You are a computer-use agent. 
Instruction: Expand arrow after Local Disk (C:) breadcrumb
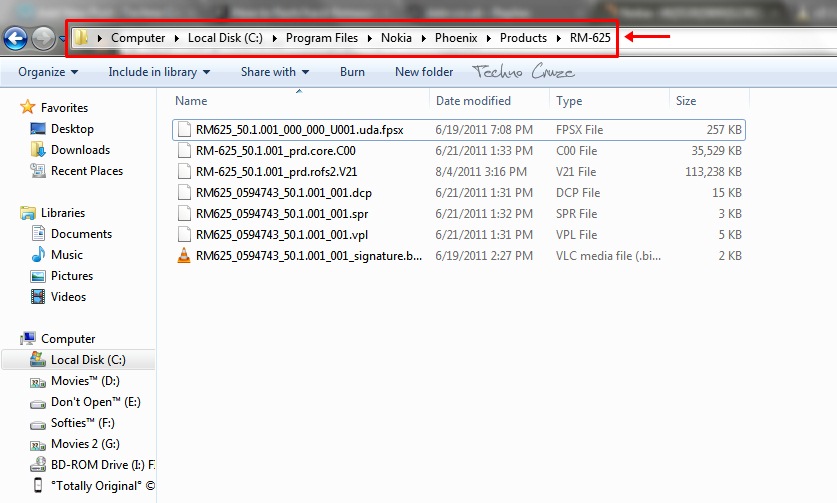[274, 38]
